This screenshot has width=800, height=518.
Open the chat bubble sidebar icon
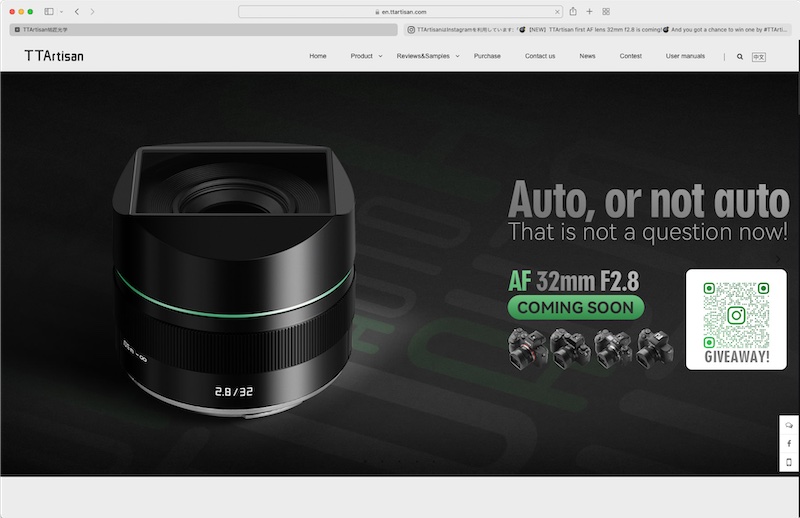[x=789, y=425]
